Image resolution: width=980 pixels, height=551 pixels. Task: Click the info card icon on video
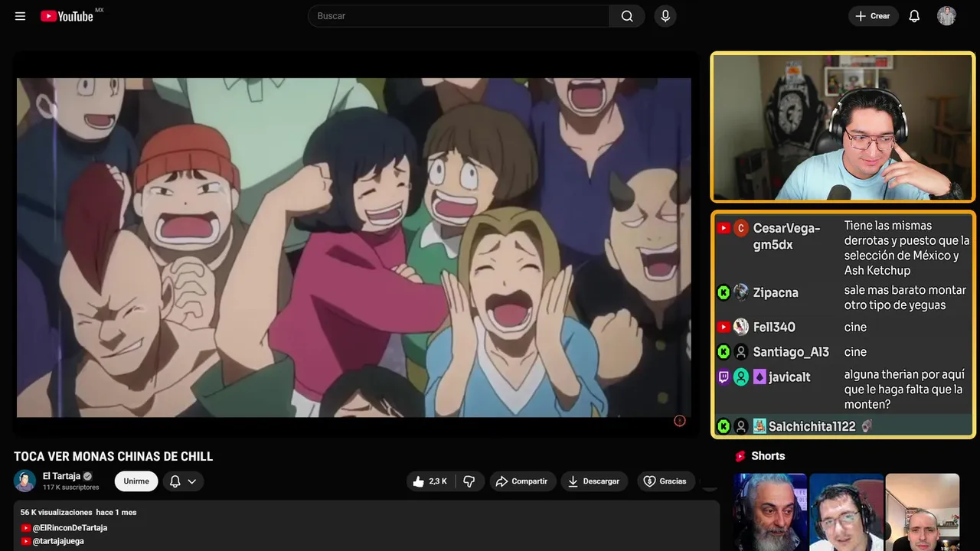[679, 421]
